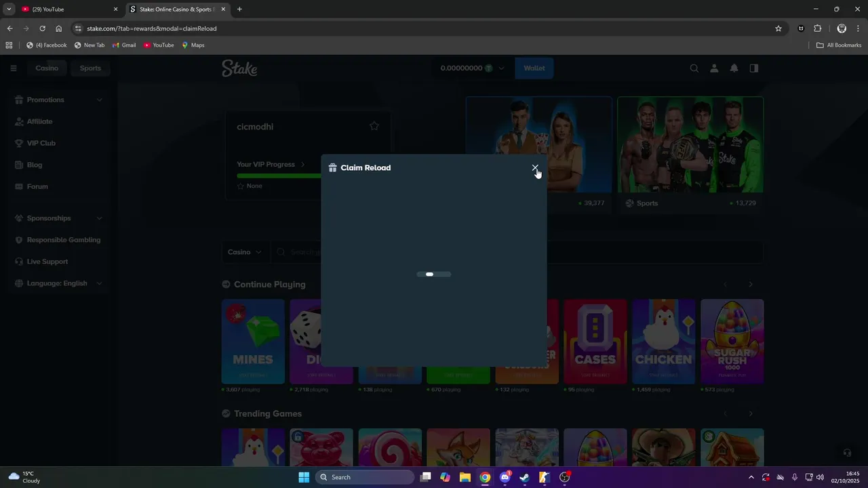Click the Chrome address bar URL
868x488 pixels.
pyautogui.click(x=152, y=28)
